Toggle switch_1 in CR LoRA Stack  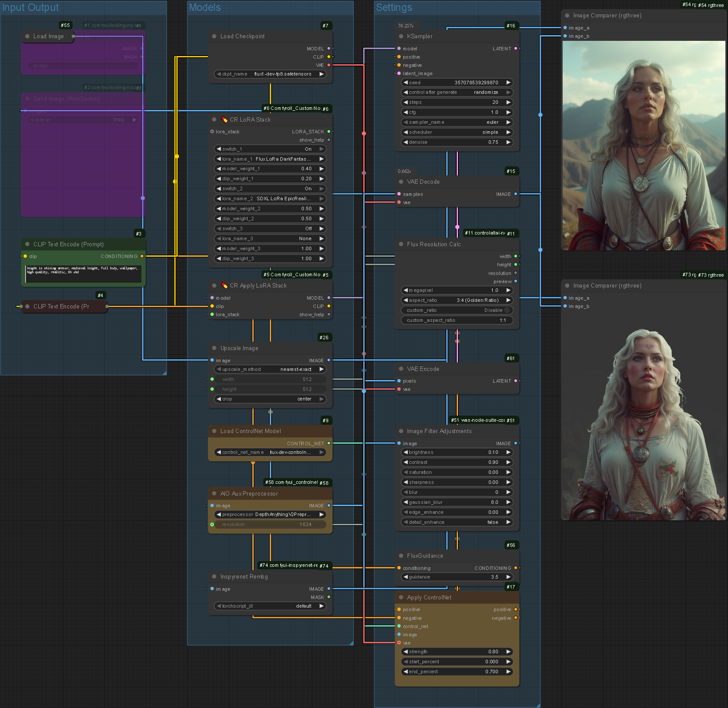(270, 149)
